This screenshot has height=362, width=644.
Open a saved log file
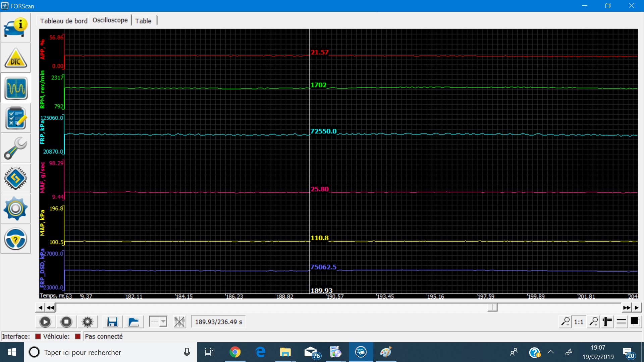coord(133,322)
